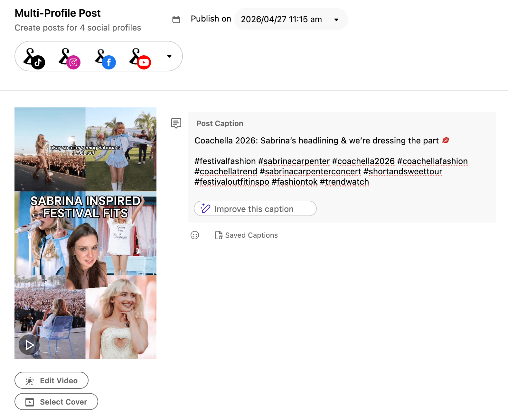The width and height of the screenshot is (508, 420).
Task: Select the Instagram profile icon
Action: pos(70,58)
